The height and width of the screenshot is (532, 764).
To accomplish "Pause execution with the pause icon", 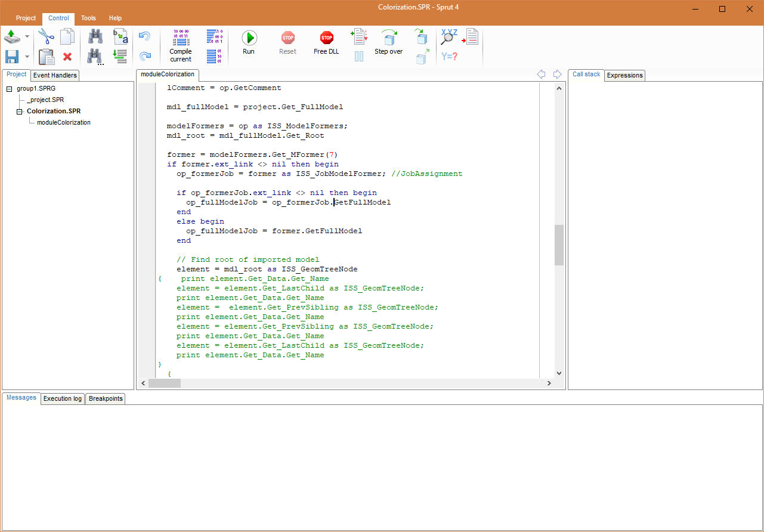I will (x=359, y=57).
